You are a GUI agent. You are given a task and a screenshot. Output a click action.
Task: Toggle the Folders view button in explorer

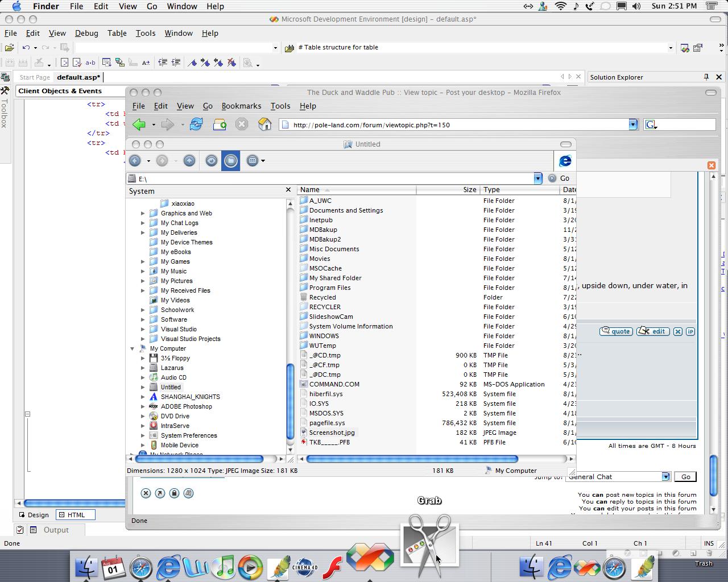pos(231,161)
